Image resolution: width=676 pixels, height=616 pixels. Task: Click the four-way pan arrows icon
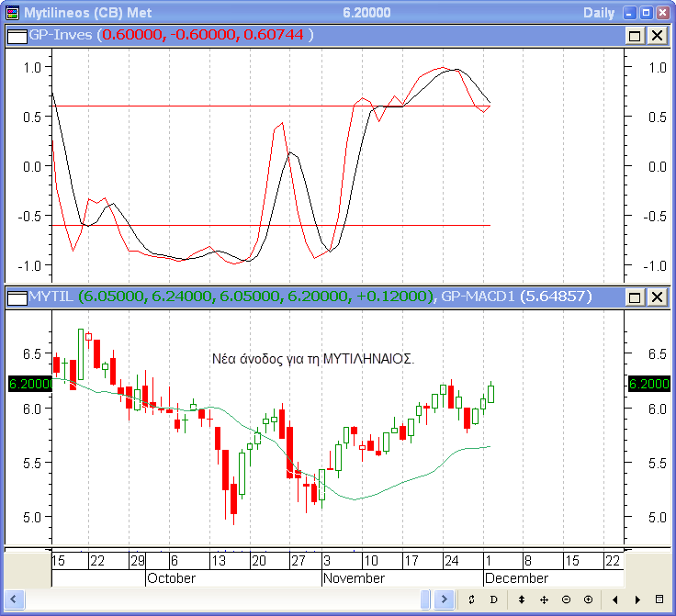click(544, 599)
